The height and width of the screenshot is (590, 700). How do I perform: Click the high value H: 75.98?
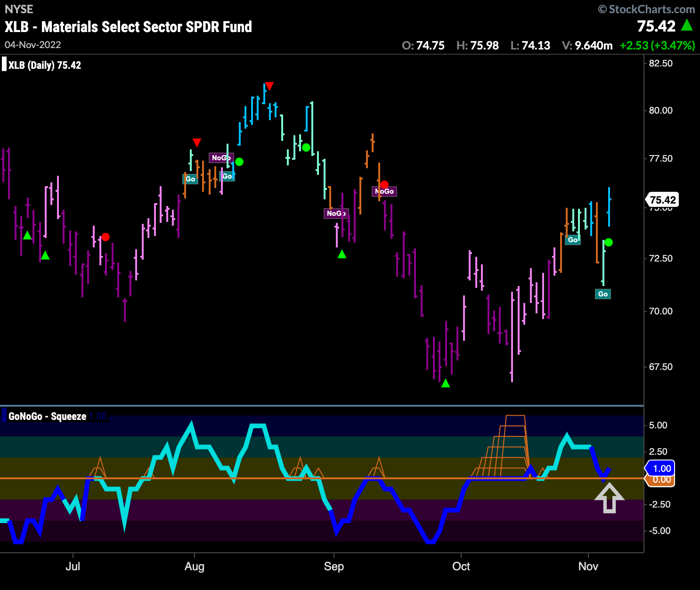[477, 46]
